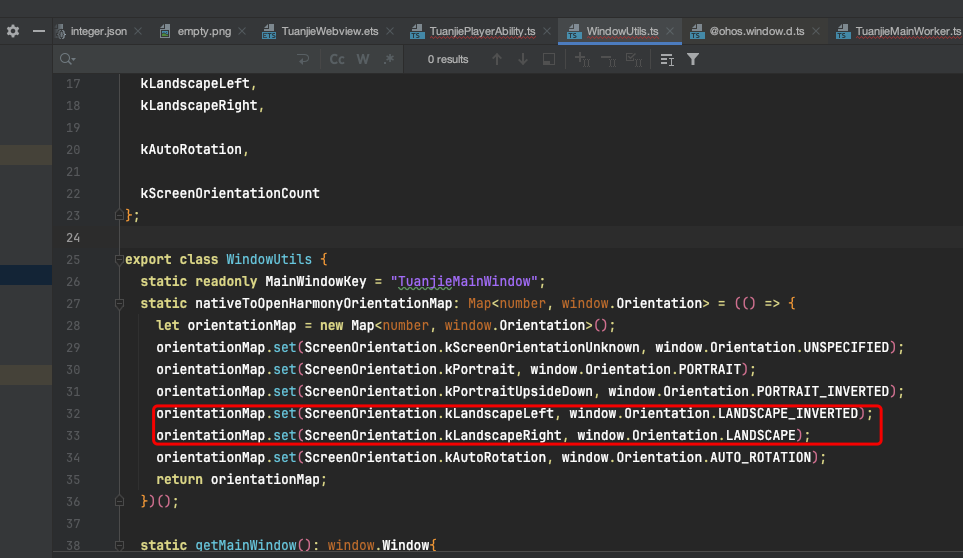Switch to the TuanjiePlayerAbility.ts tab
The width and height of the screenshot is (963, 558).
pos(482,31)
